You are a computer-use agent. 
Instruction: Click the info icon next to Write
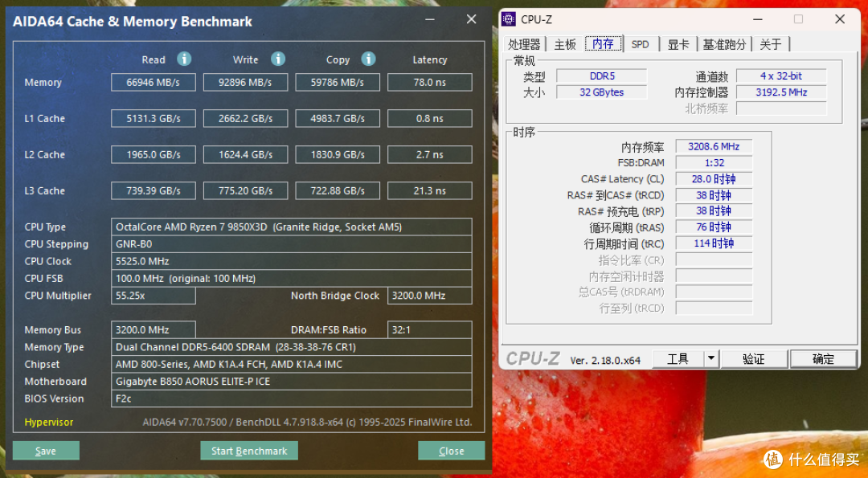[278, 59]
